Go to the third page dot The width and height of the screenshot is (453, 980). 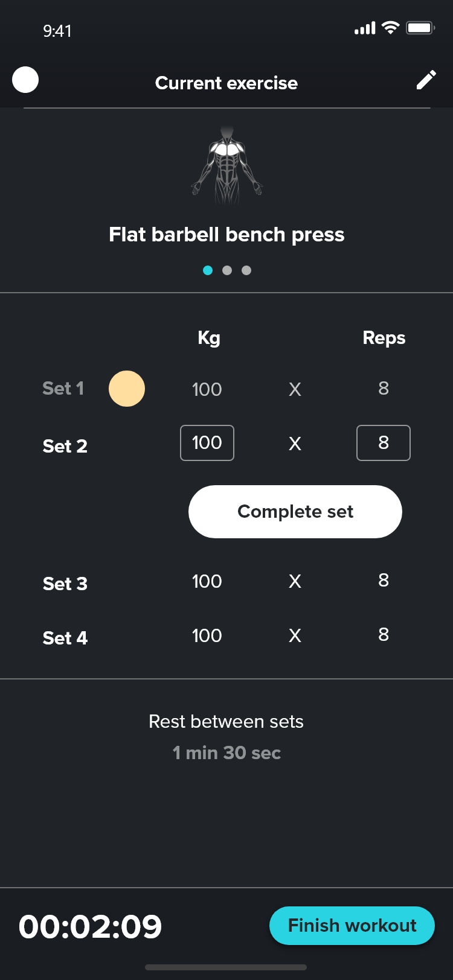tap(246, 270)
